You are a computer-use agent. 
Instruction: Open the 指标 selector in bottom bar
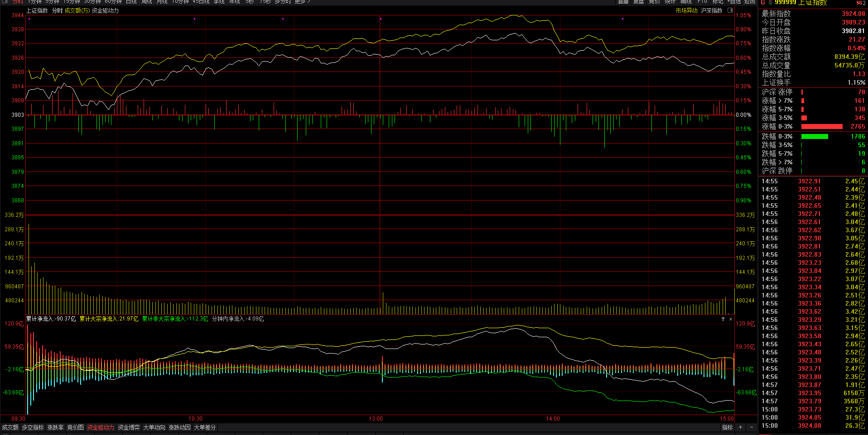pyautogui.click(x=727, y=427)
